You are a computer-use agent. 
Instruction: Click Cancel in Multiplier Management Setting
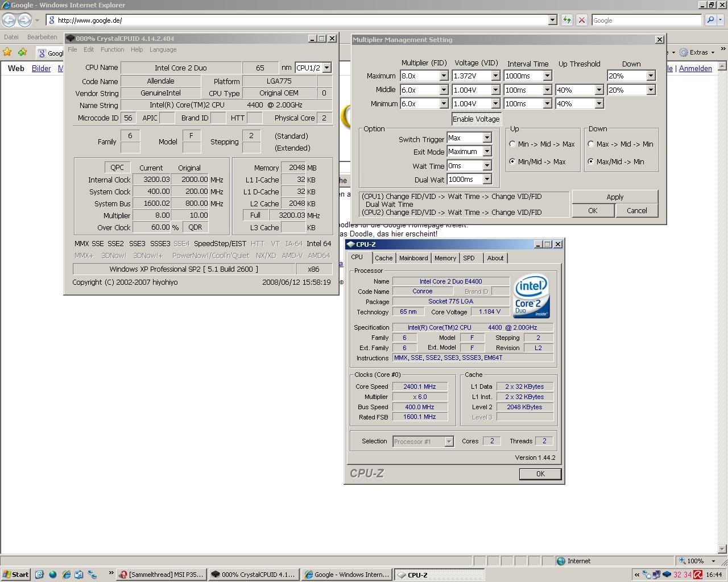coord(636,210)
